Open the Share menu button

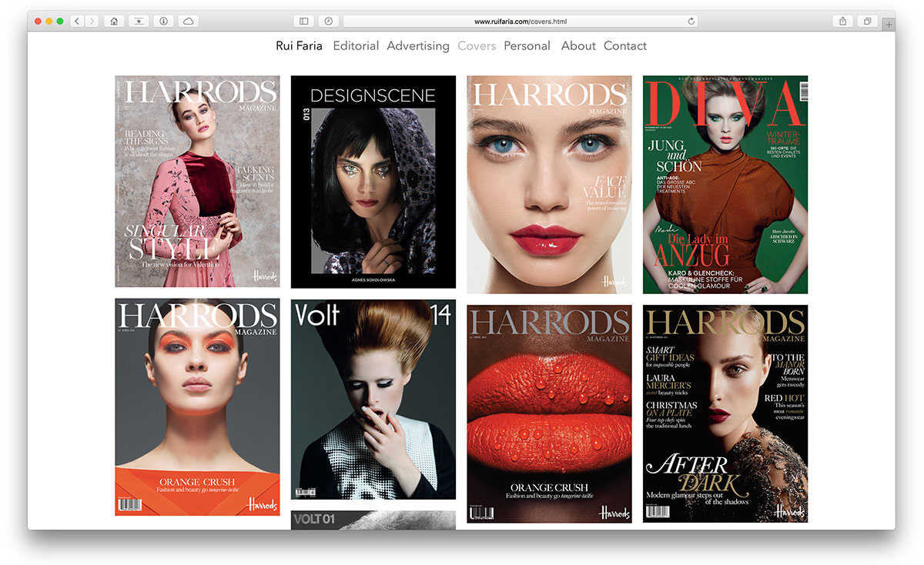click(x=842, y=22)
